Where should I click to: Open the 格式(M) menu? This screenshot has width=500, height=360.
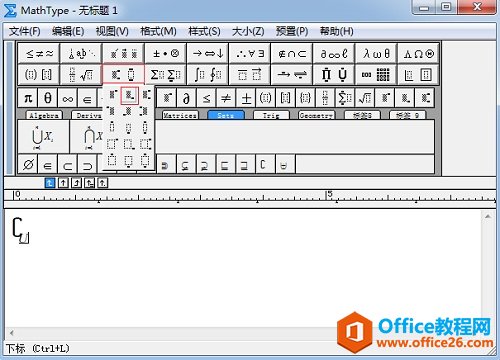pos(158,31)
